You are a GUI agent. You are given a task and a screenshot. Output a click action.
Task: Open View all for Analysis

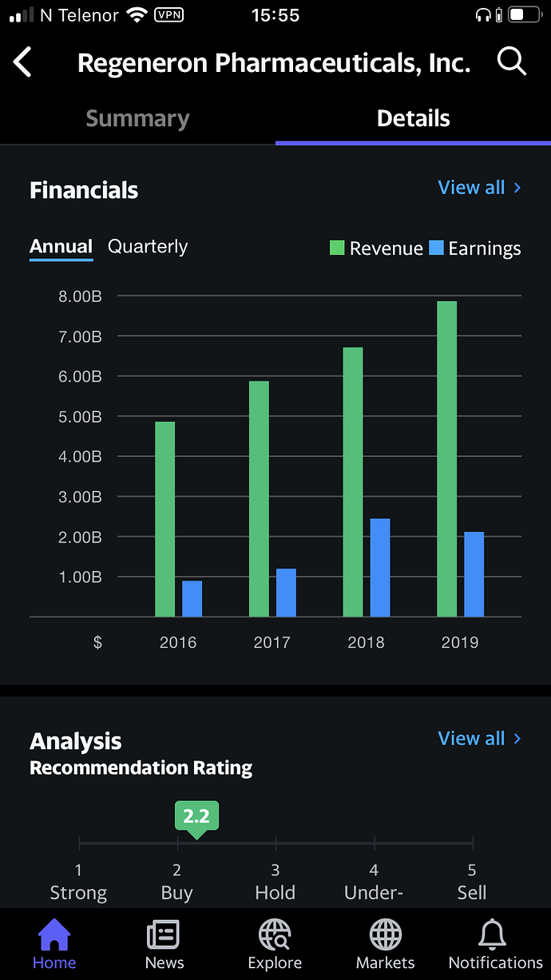471,739
